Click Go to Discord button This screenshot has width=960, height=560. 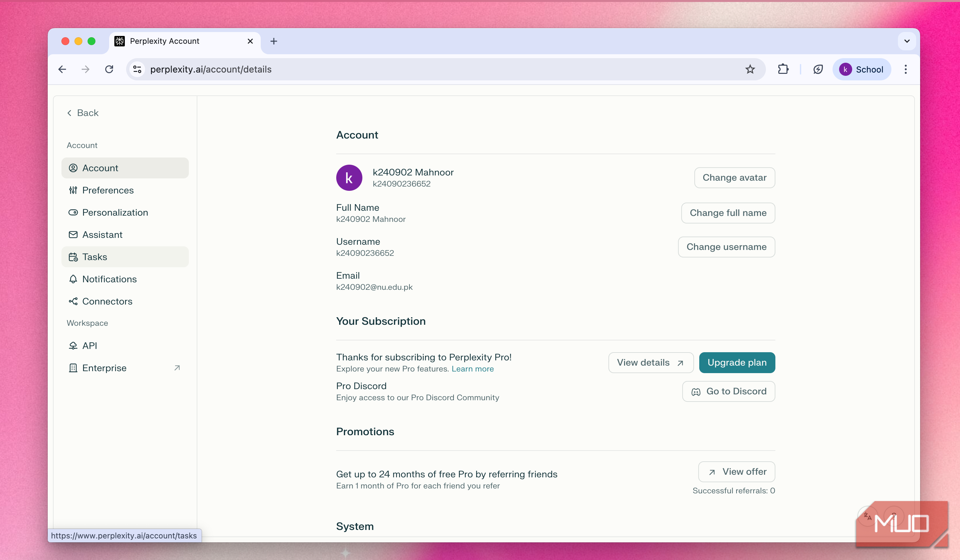coord(728,392)
